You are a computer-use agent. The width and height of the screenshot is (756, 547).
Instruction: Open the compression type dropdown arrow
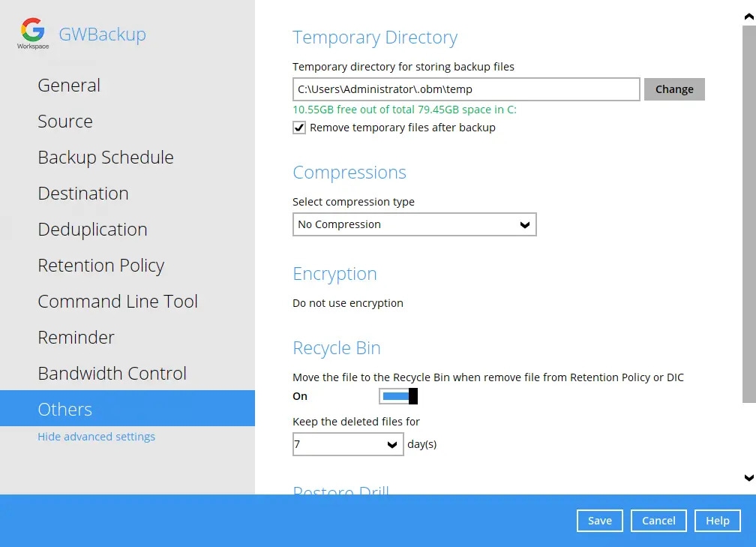tap(524, 224)
